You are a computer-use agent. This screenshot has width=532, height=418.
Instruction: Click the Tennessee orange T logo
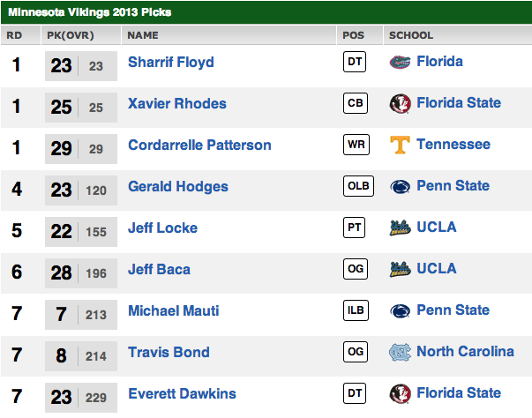pyautogui.click(x=401, y=146)
